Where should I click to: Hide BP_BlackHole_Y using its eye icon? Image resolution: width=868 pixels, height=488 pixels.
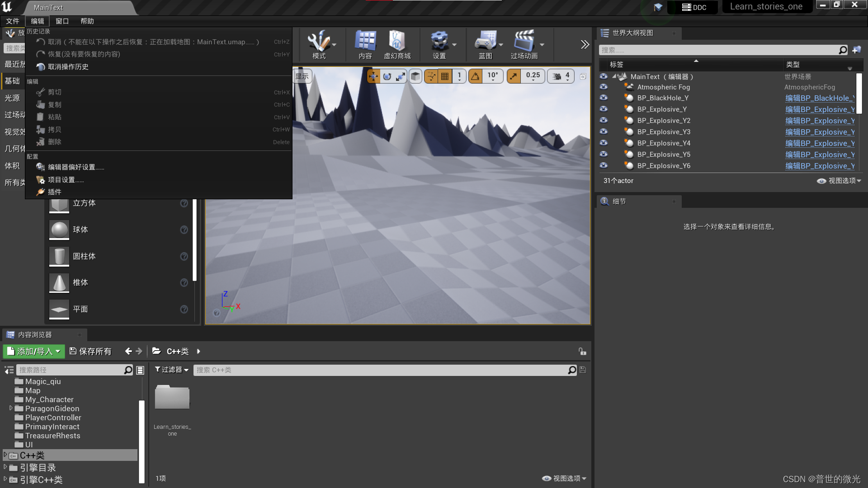(604, 98)
